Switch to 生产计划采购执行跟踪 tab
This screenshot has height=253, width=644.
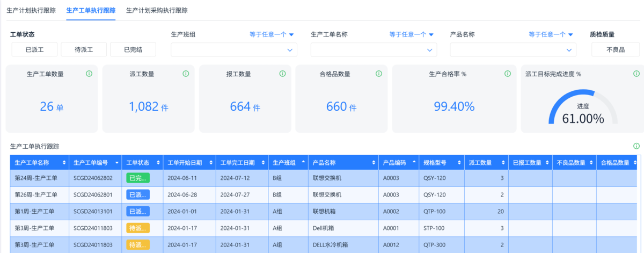(x=157, y=10)
